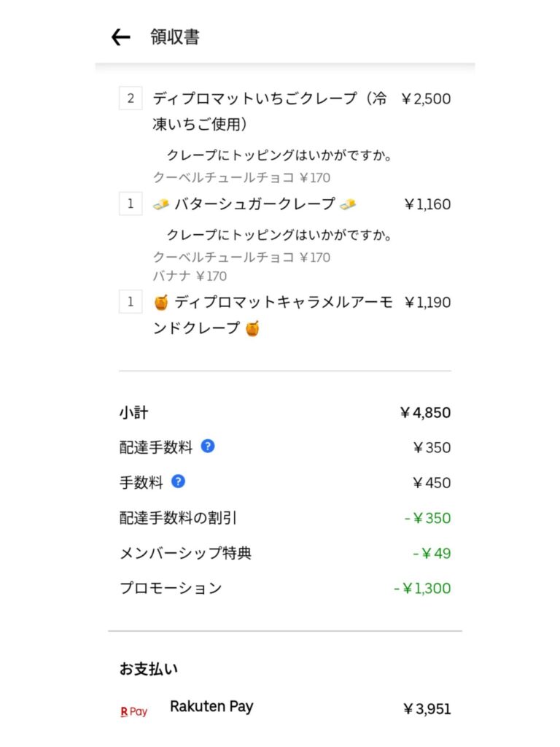Image resolution: width=560 pixels, height=747 pixels.
Task: Go back using the arrow icon
Action: (120, 37)
